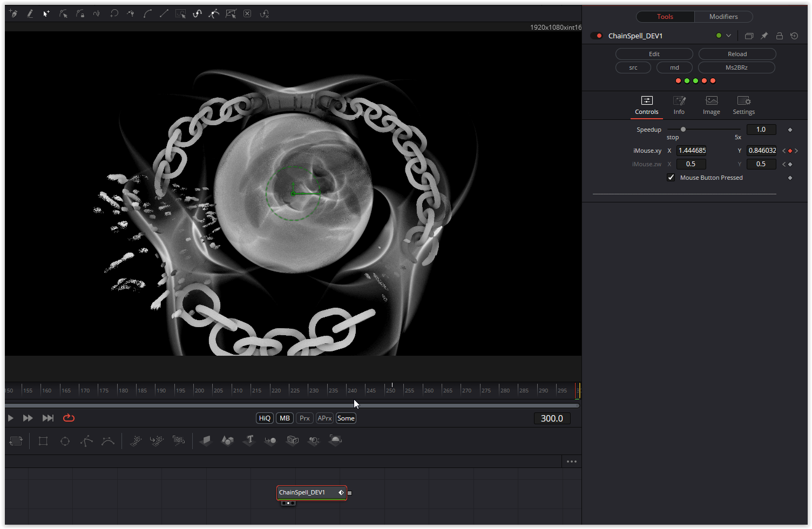Add an Ellipse mask node from the toolbar
This screenshot has height=529, width=812.
pyautogui.click(x=65, y=441)
